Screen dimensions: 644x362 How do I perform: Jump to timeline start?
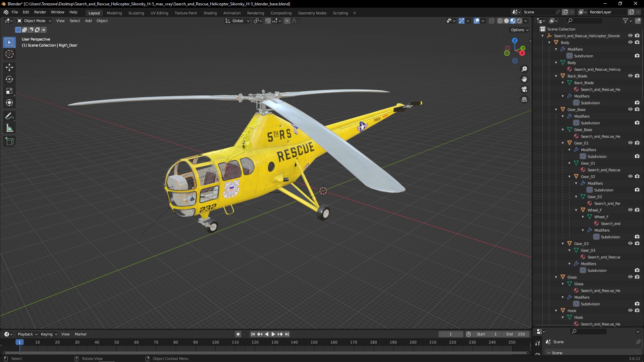click(253, 334)
